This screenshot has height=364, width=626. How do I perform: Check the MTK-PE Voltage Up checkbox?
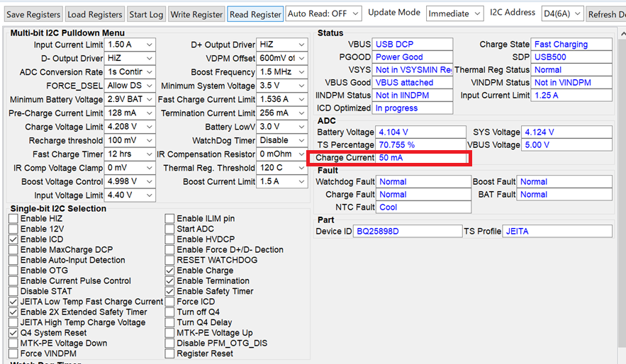tap(169, 333)
